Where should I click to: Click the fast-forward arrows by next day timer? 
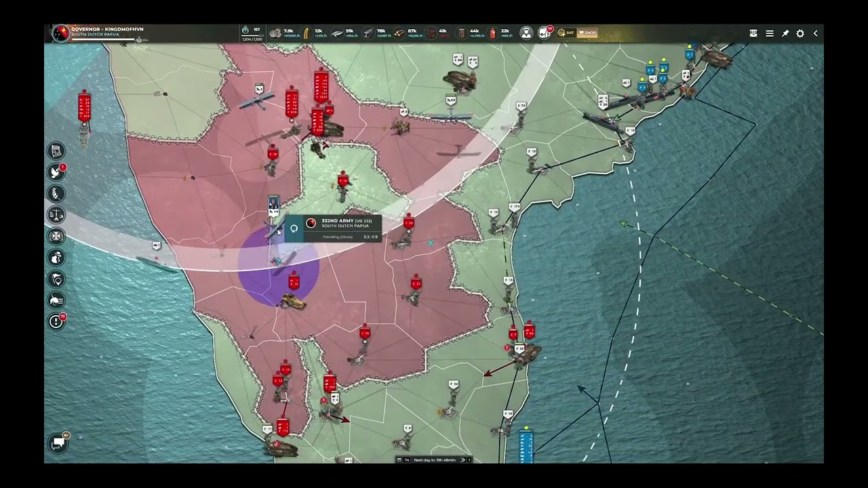pos(463,460)
